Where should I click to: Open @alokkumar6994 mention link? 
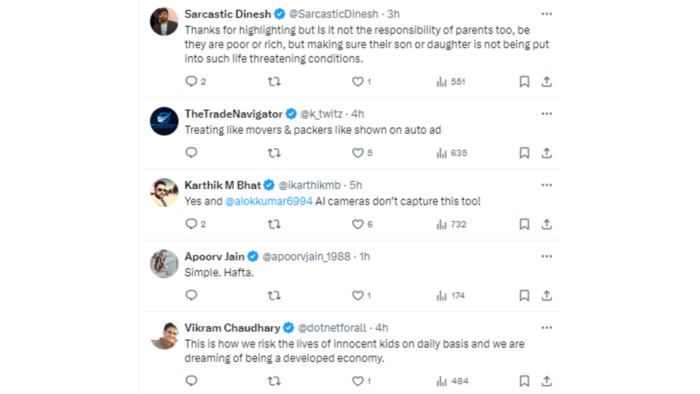tap(269, 201)
